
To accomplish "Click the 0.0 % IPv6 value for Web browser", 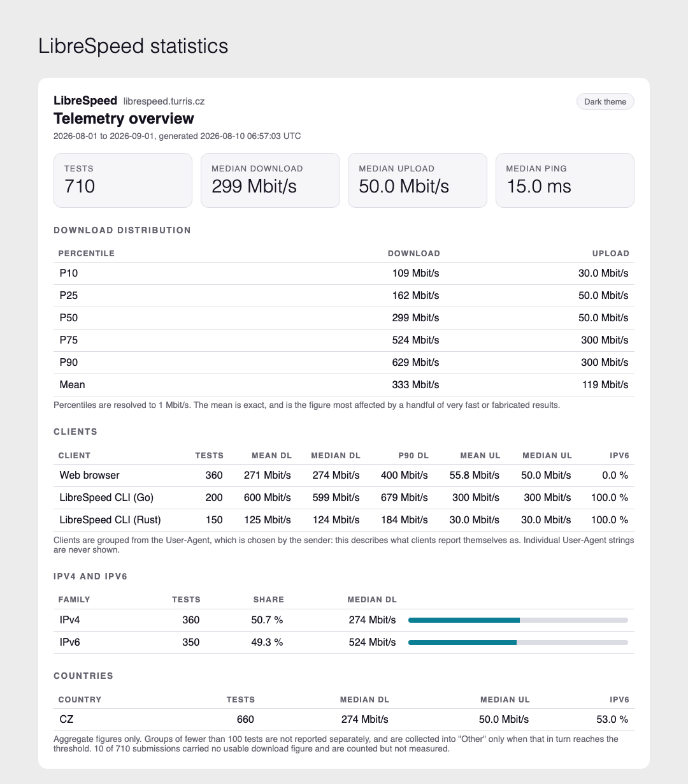I will tap(615, 475).
